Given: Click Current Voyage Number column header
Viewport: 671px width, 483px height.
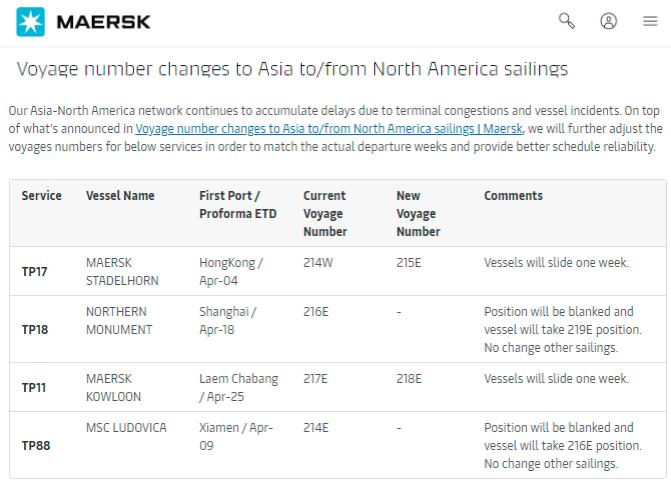Looking at the screenshot, I should point(325,213).
